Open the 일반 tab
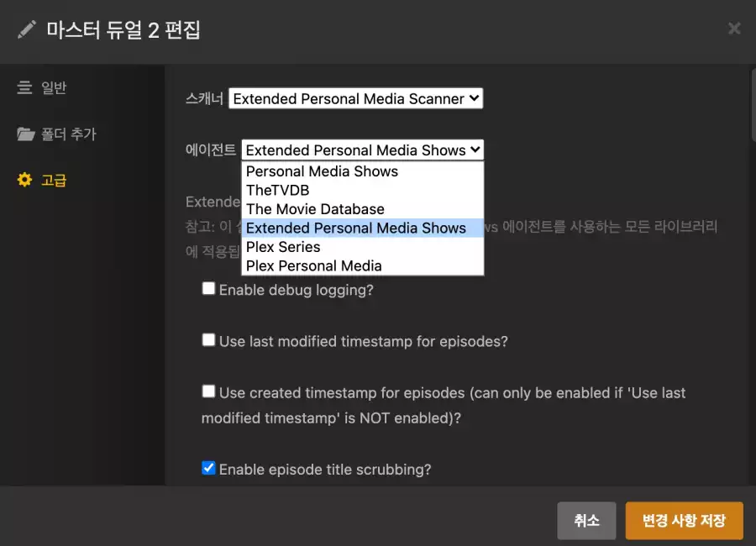The width and height of the screenshot is (756, 546). (x=42, y=87)
